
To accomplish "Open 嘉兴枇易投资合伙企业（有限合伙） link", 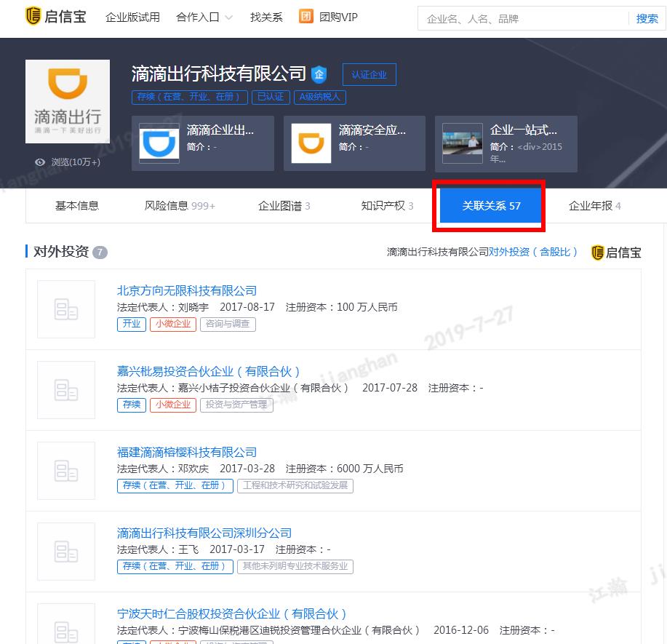I will tap(209, 372).
